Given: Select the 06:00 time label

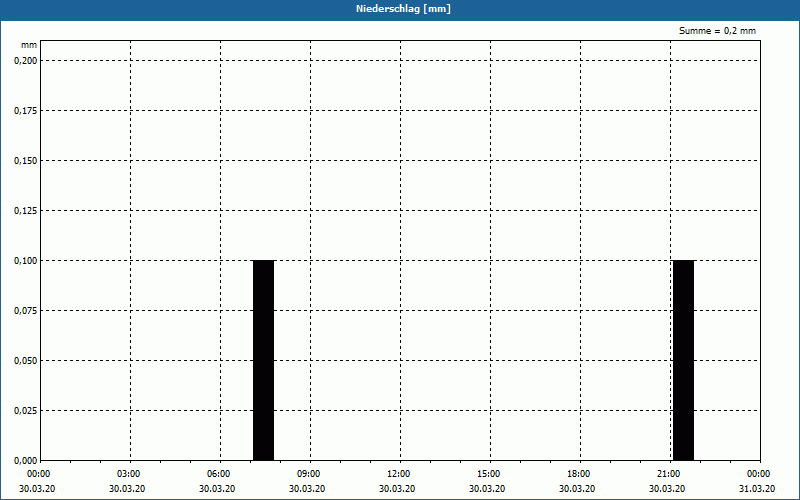Looking at the screenshot, I should (218, 474).
